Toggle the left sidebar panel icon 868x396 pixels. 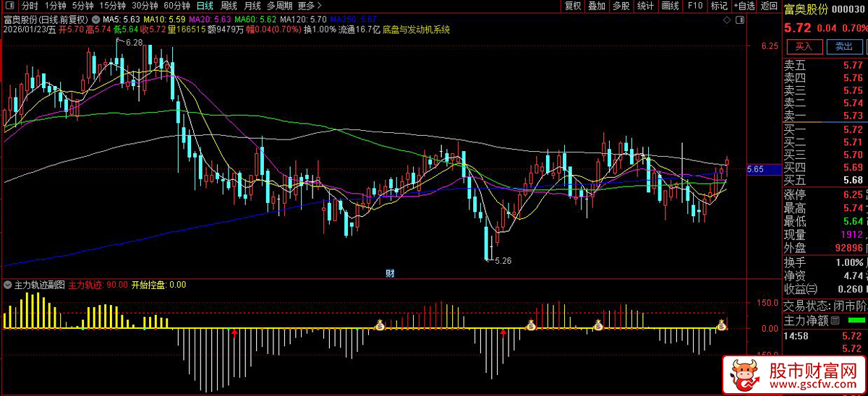tap(9, 6)
